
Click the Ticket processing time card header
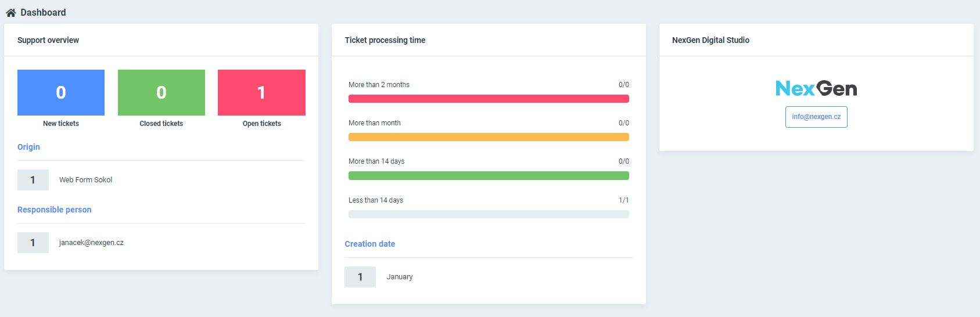[x=385, y=40]
